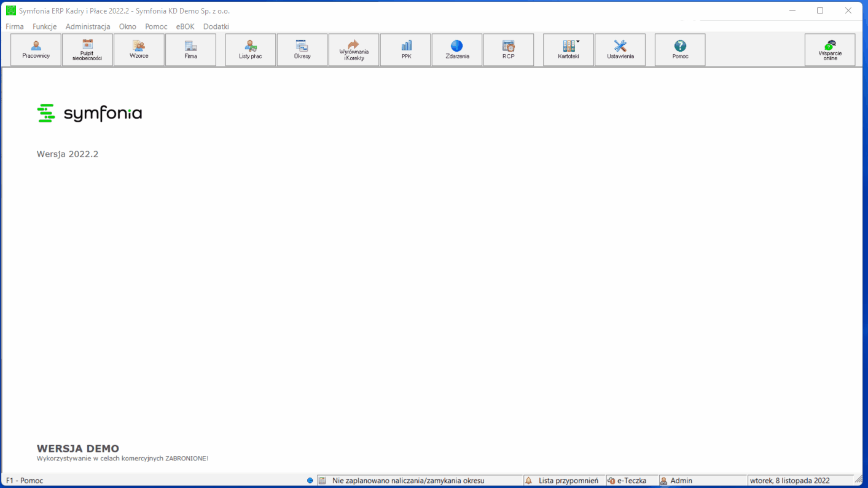Open Zdarzenia from the toolbar
This screenshot has width=868, height=488.
coord(457,50)
